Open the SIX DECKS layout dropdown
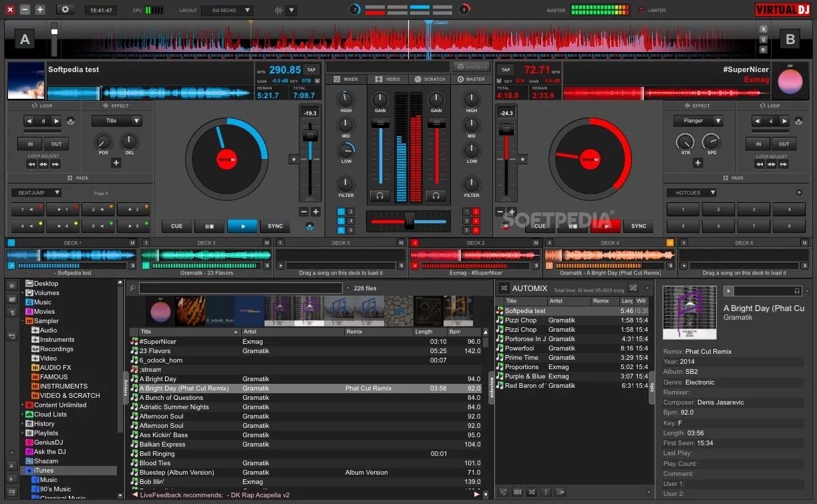This screenshot has height=504, width=817. pyautogui.click(x=228, y=10)
